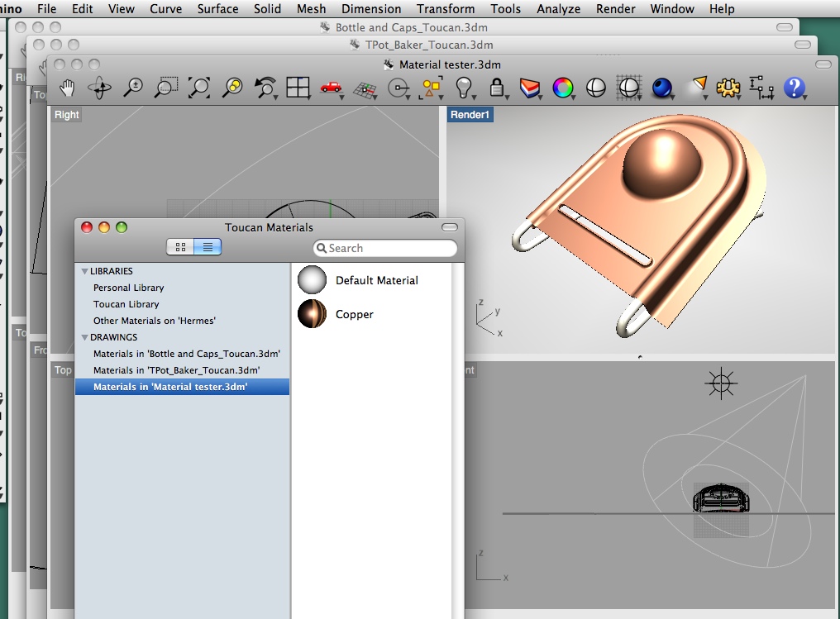840x619 pixels.
Task: Select Toucan Library in sidebar
Action: click(x=126, y=304)
